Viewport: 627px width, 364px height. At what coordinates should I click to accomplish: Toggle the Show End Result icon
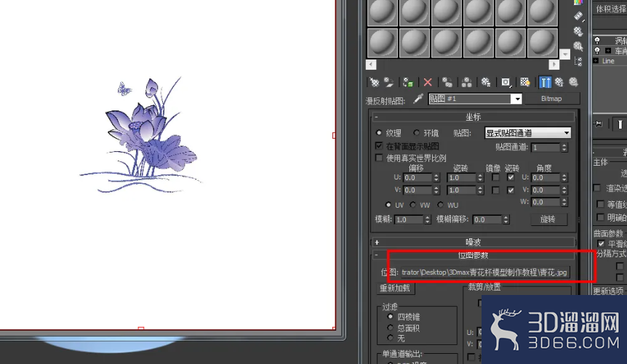tap(545, 82)
